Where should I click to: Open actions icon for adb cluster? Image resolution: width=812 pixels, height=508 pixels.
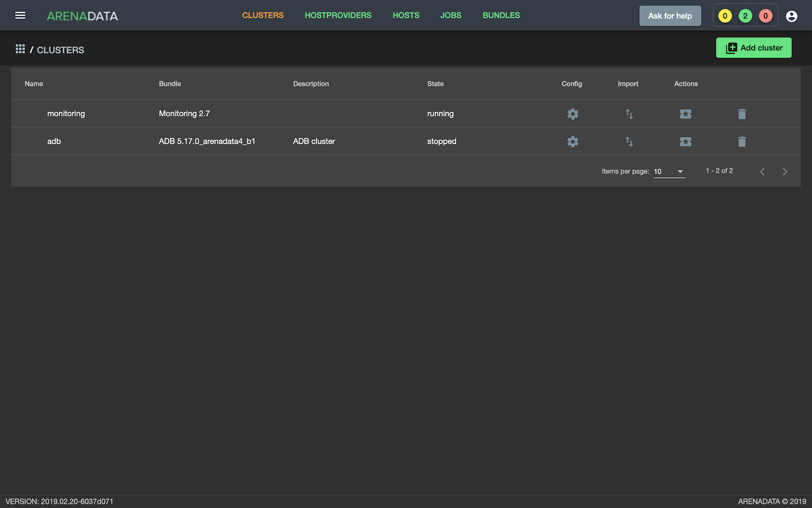tap(685, 142)
